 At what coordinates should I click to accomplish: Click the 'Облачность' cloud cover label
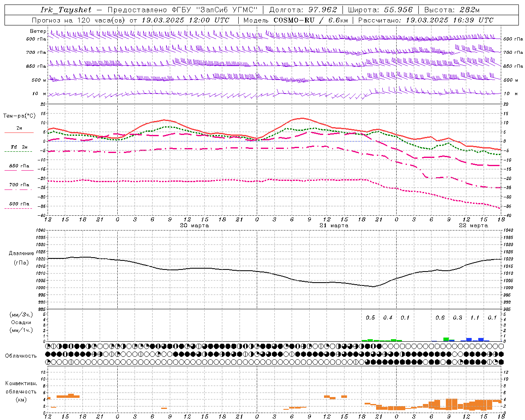[21, 356]
